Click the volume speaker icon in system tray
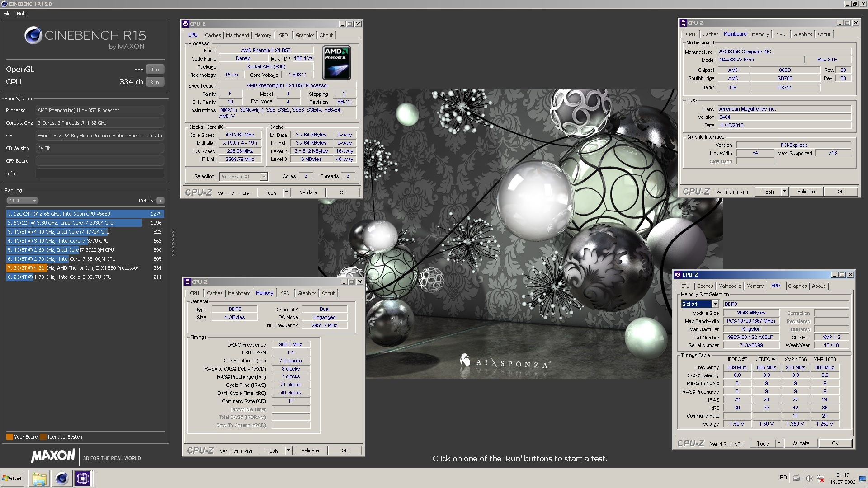 pyautogui.click(x=809, y=478)
